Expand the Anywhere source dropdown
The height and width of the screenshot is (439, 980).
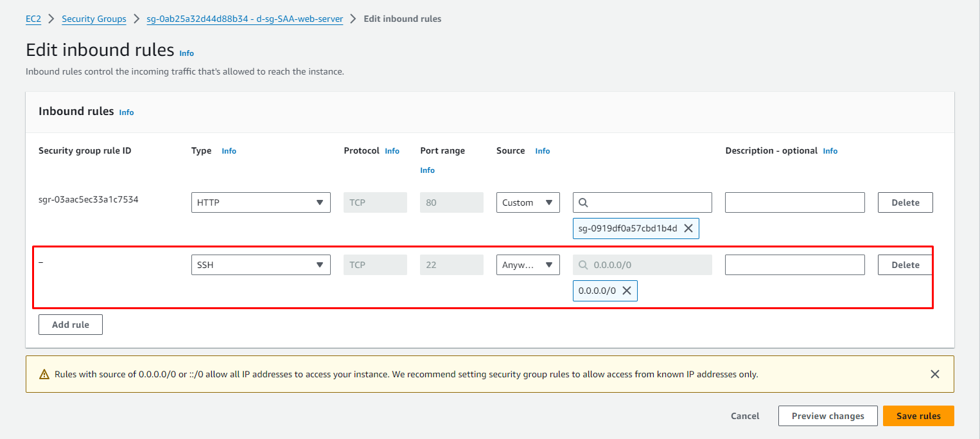click(x=527, y=265)
